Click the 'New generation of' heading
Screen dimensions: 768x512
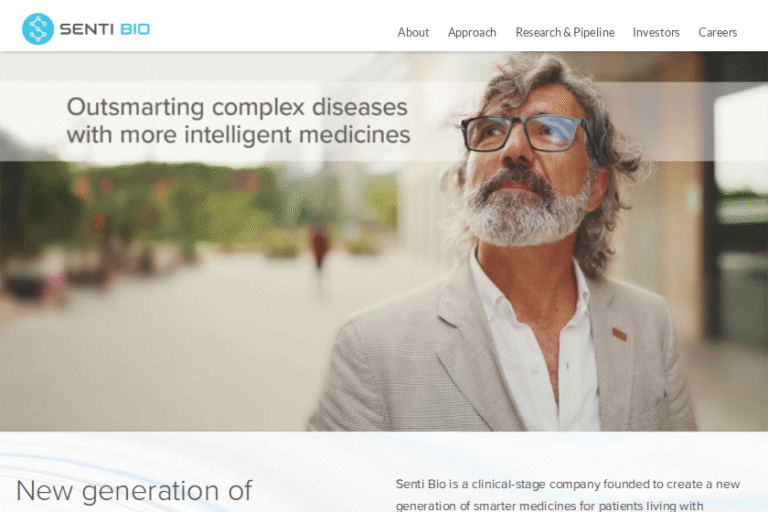click(134, 491)
